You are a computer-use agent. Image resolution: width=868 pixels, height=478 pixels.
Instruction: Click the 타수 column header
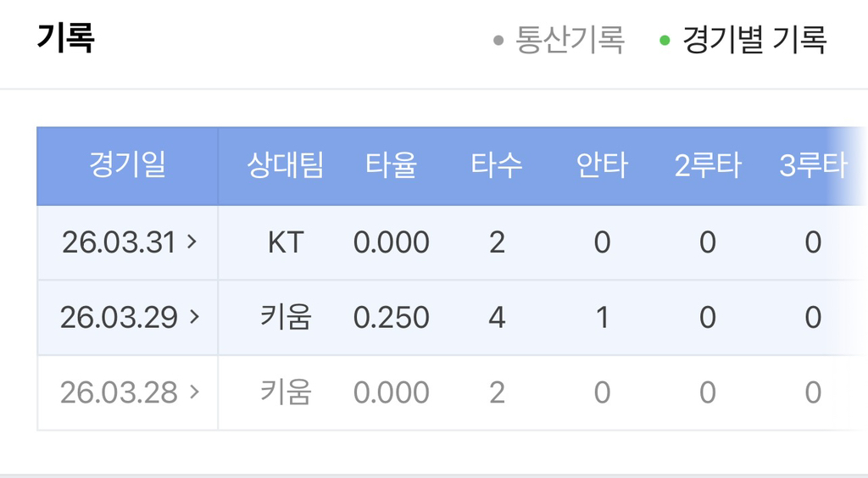click(x=497, y=165)
